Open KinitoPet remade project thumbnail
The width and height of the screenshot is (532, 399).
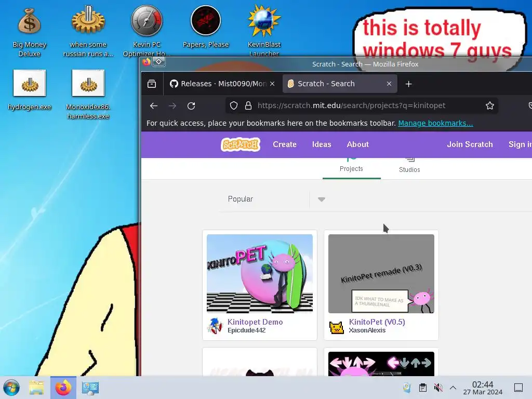point(381,273)
